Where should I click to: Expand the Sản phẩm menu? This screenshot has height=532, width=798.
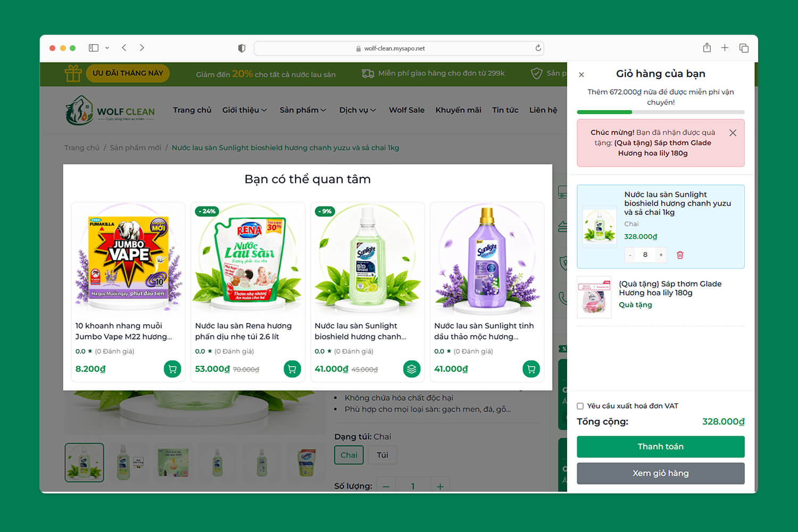pyautogui.click(x=303, y=110)
